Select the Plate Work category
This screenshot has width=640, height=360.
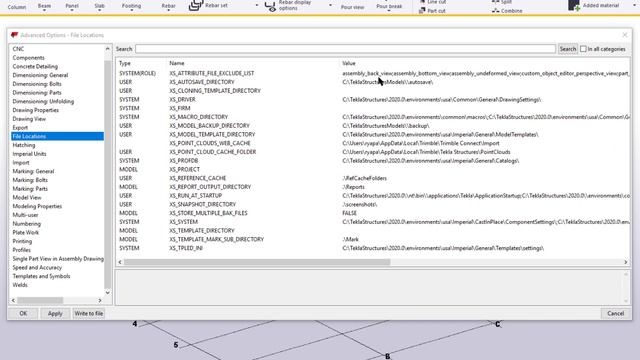26,233
